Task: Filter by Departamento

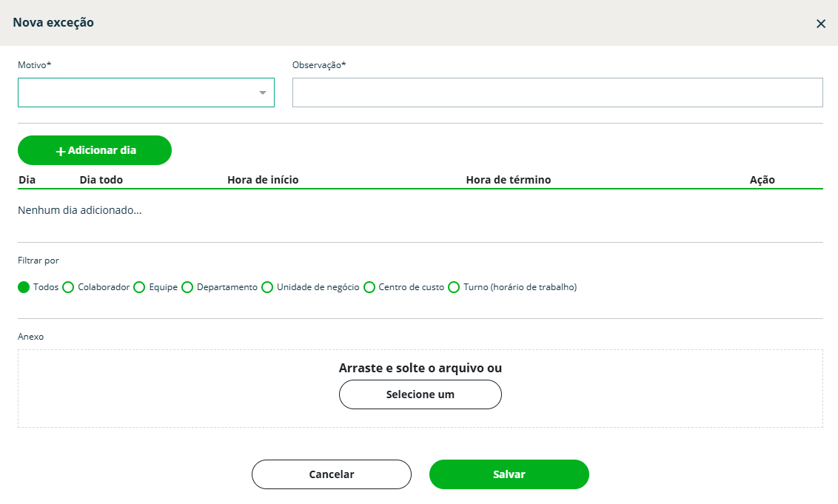Action: (x=187, y=287)
